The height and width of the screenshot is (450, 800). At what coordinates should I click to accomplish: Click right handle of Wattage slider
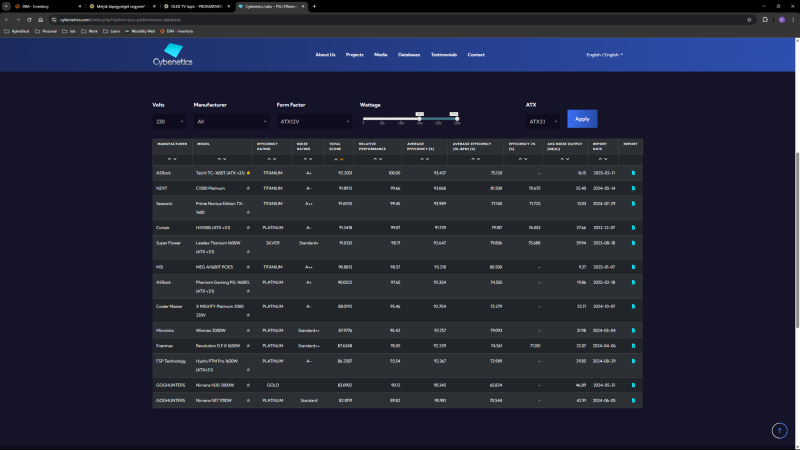(457, 119)
